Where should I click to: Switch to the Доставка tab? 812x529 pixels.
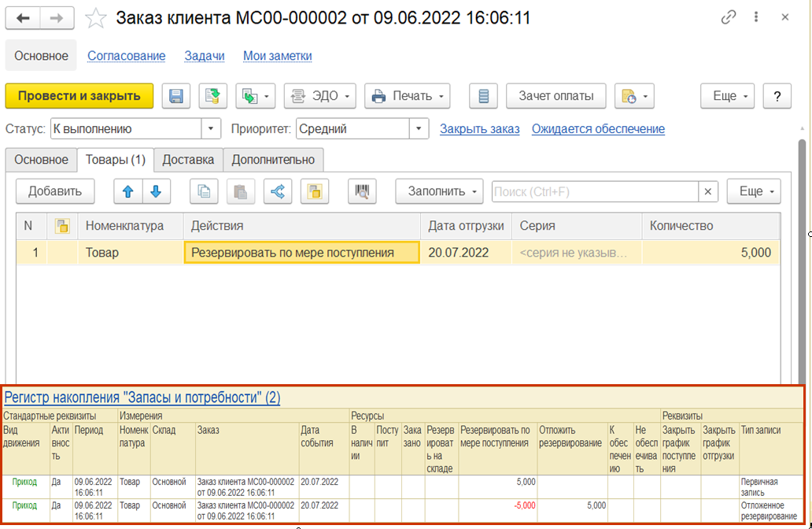point(188,160)
